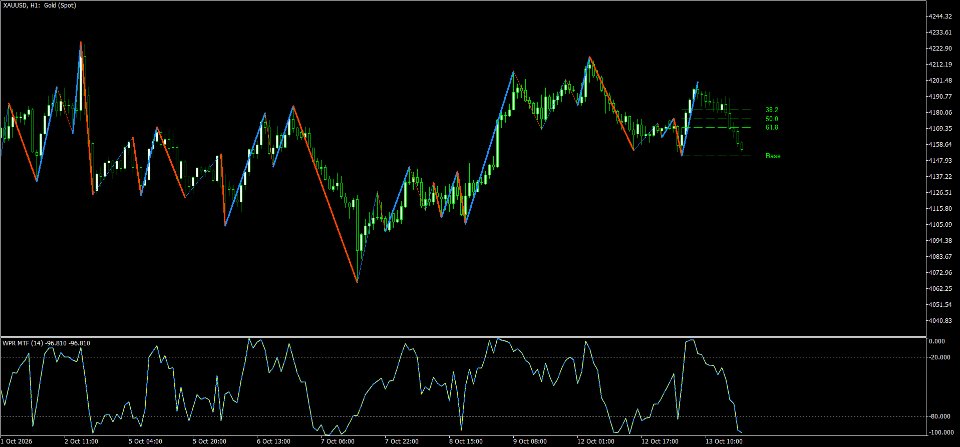Select the 5 Oct 04:00 time label
This screenshot has height=447, width=960.
[x=145, y=440]
